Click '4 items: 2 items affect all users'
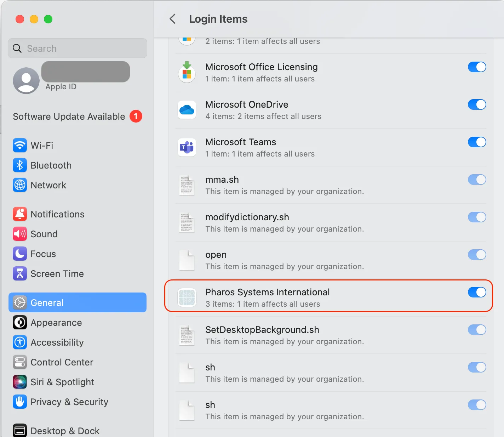The width and height of the screenshot is (504, 437). (x=263, y=116)
